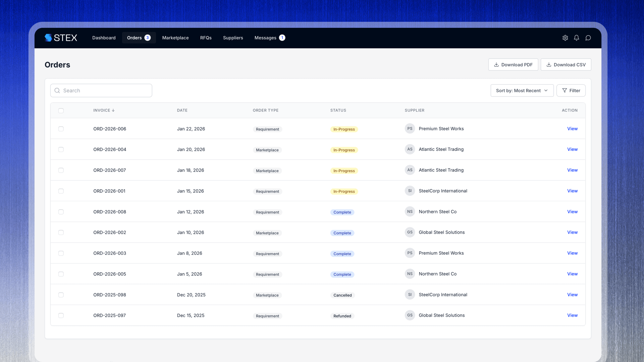Toggle the select-all checkbox in table header
Viewport: 644px width, 362px height.
pos(61,111)
